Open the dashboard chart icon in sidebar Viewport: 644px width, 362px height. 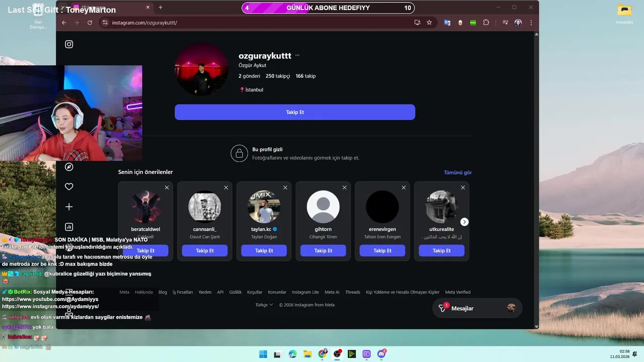click(x=69, y=227)
